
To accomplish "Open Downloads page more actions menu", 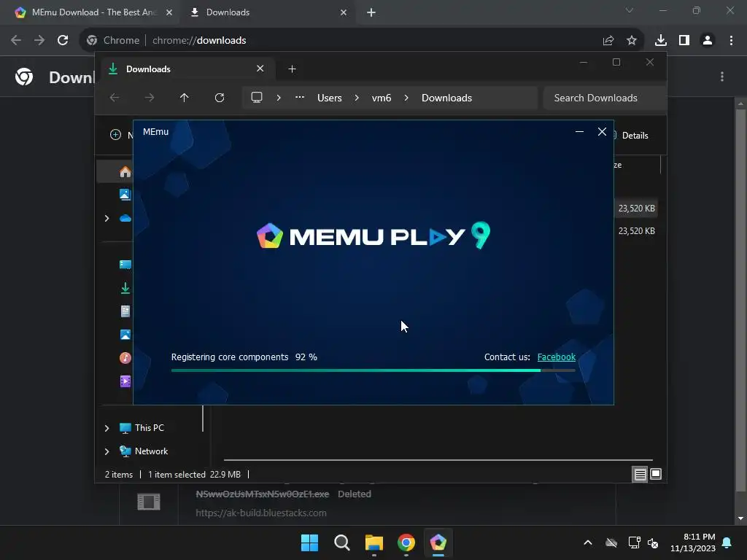I will pyautogui.click(x=722, y=77).
